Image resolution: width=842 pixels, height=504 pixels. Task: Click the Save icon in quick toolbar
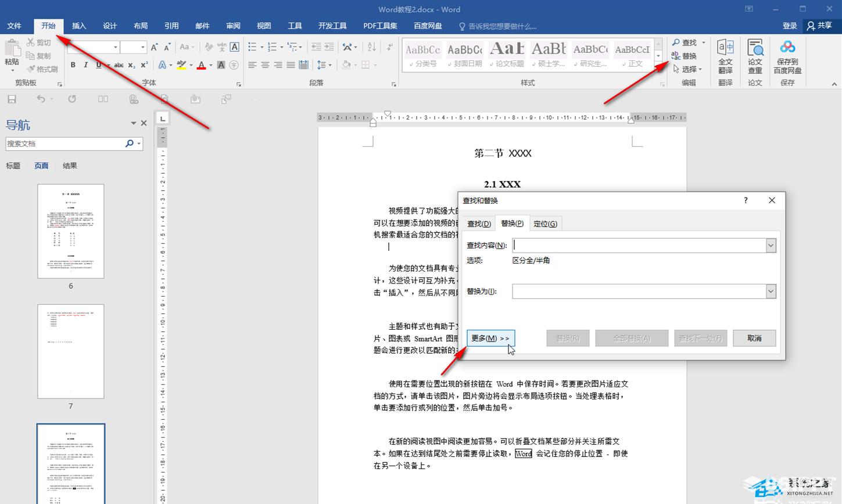click(x=12, y=99)
